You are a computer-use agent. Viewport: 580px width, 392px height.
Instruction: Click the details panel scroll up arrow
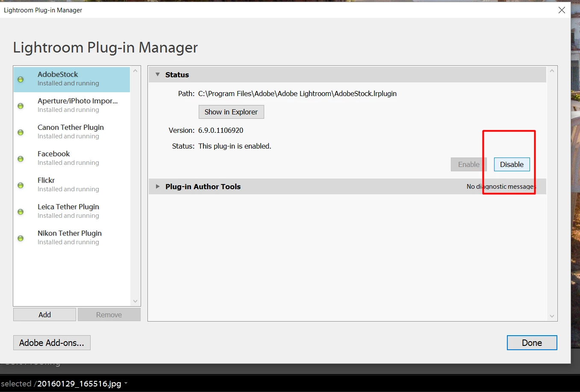pos(552,71)
